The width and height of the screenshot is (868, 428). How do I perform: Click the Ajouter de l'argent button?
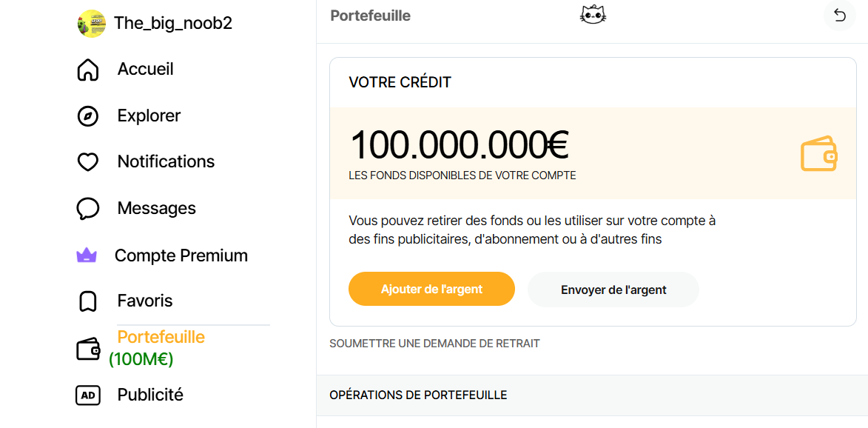tap(432, 289)
